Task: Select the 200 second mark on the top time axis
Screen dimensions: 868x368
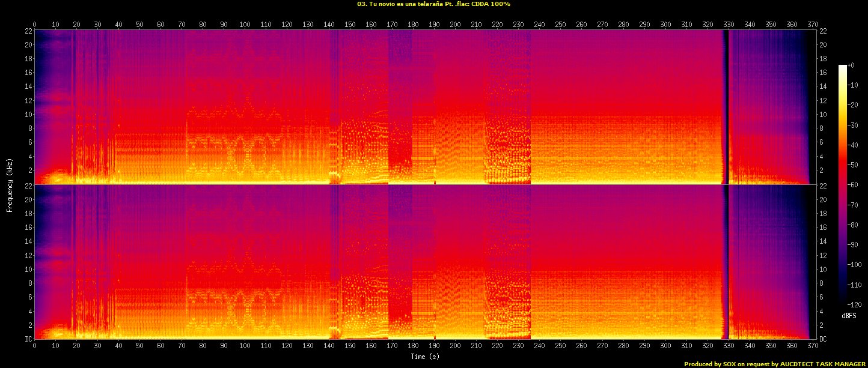Action: point(455,25)
